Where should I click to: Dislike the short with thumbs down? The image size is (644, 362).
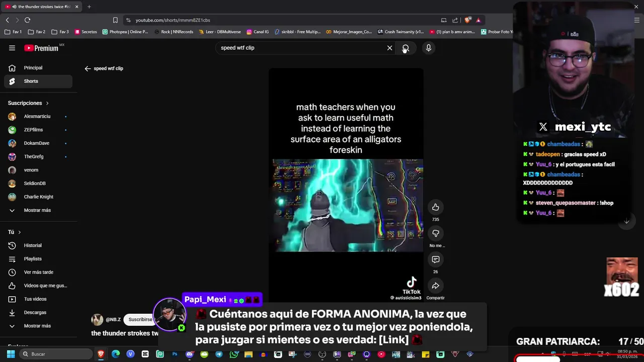pos(436,233)
